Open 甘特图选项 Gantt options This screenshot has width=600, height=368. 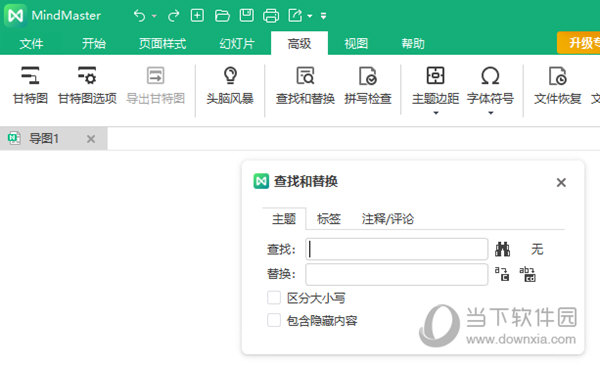(87, 85)
